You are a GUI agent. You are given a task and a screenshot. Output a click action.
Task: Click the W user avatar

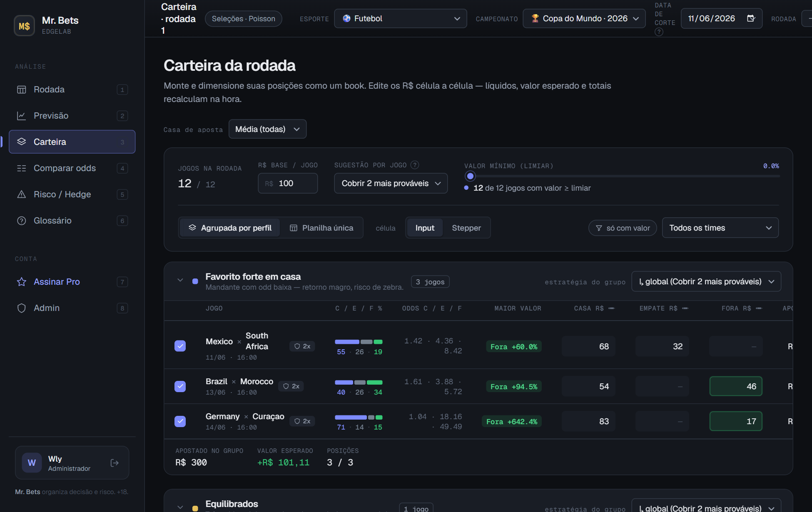click(x=32, y=463)
